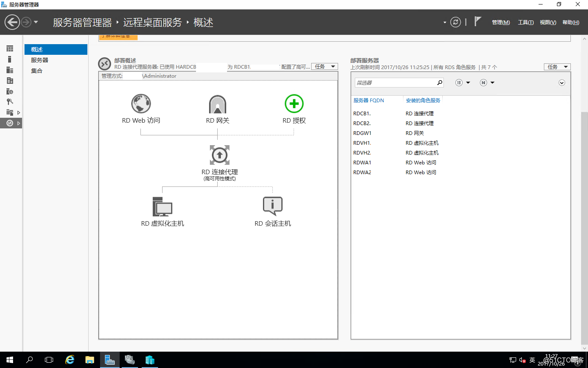The image size is (588, 368).
Task: Open the File and Storage Services icon
Action: click(10, 112)
